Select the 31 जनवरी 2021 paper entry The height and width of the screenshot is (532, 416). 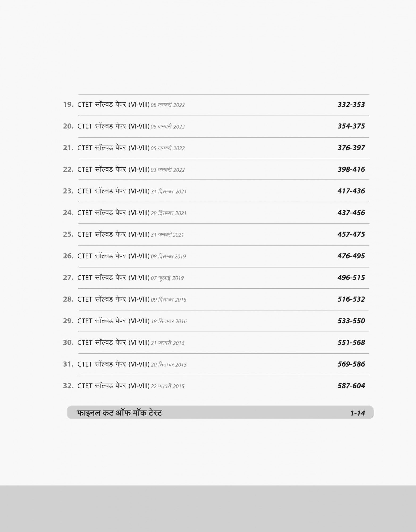coord(123,234)
